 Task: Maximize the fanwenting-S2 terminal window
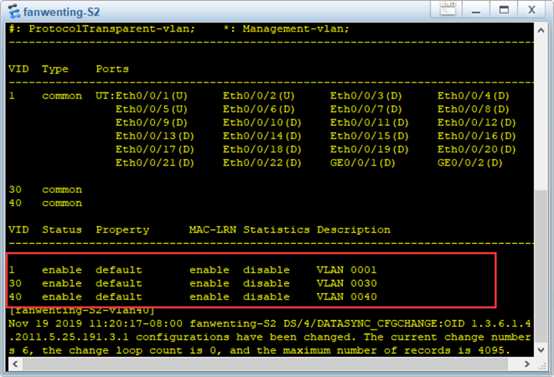point(504,10)
